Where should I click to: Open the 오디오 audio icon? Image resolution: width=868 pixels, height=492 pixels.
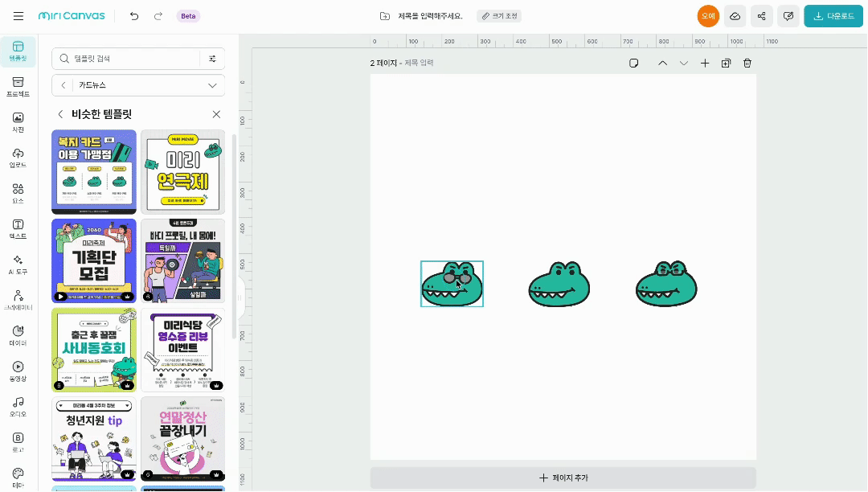[x=18, y=406]
